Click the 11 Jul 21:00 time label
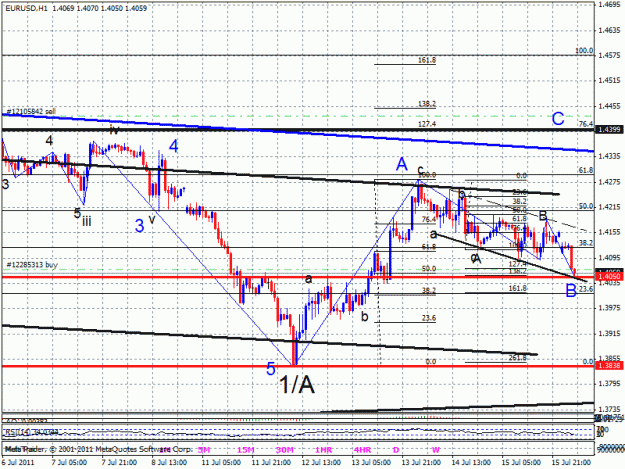 (x=271, y=463)
